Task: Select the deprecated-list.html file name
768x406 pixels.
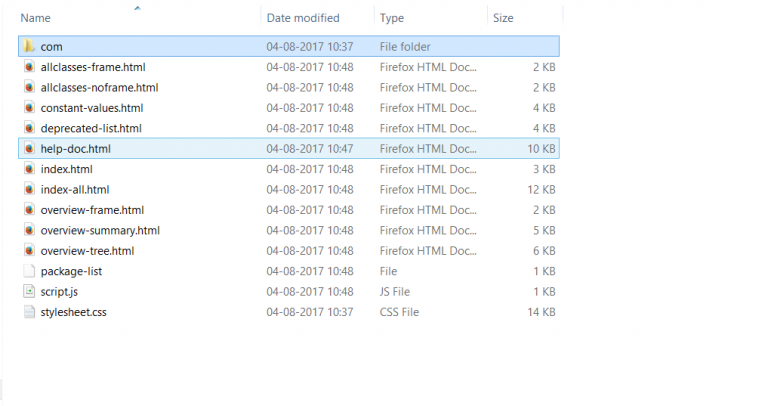Action: pos(91,128)
